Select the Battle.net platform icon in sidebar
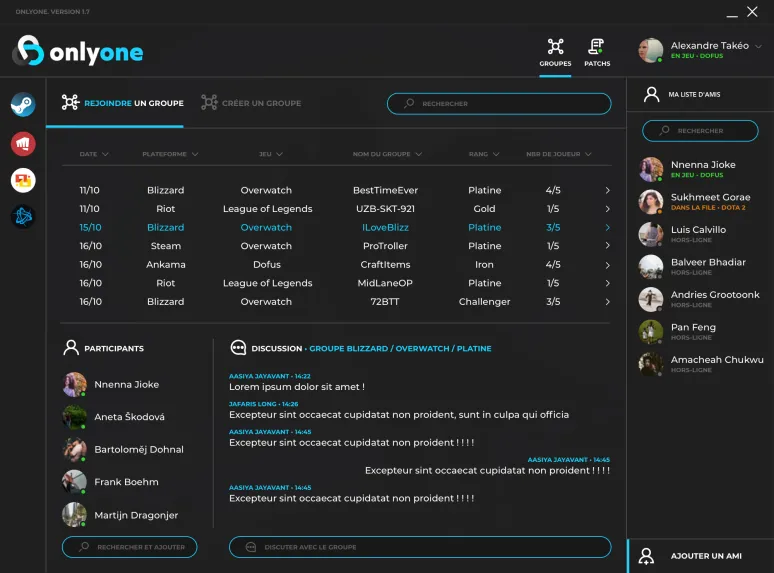 [x=23, y=216]
